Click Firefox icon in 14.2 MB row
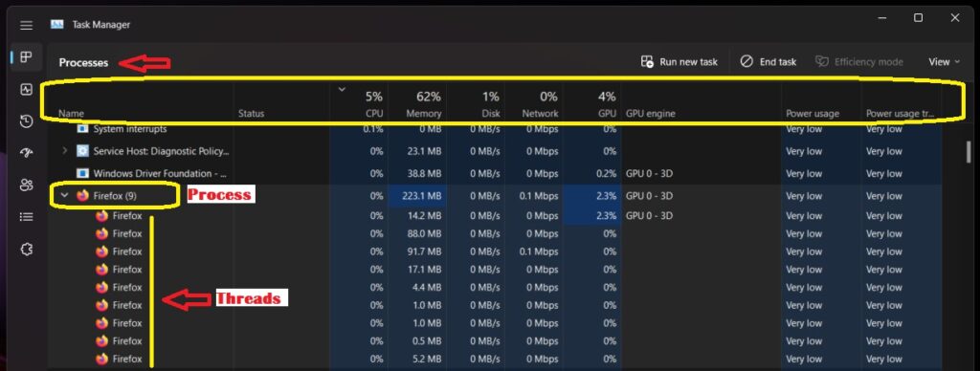Viewport: 980px width, 371px height. click(101, 215)
